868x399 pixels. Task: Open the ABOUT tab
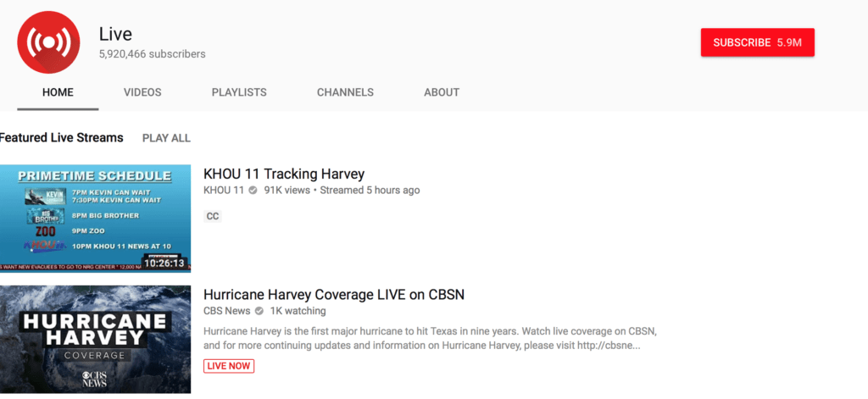pyautogui.click(x=442, y=92)
